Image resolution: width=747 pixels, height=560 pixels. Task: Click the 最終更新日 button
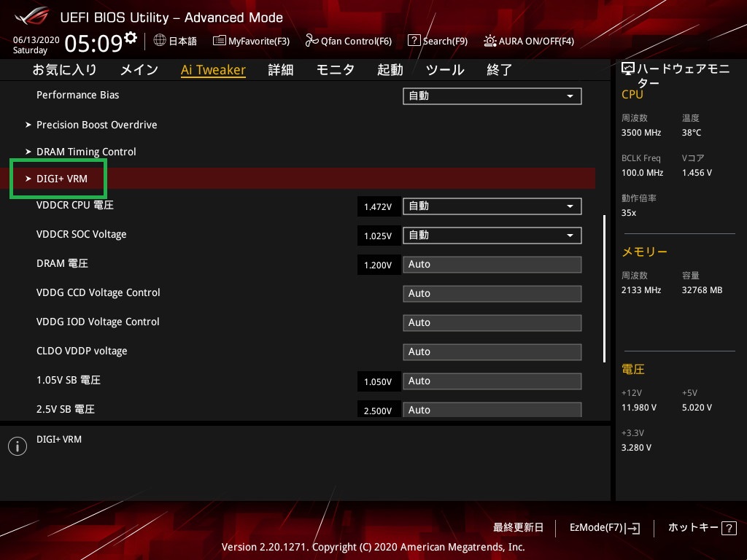point(519,528)
